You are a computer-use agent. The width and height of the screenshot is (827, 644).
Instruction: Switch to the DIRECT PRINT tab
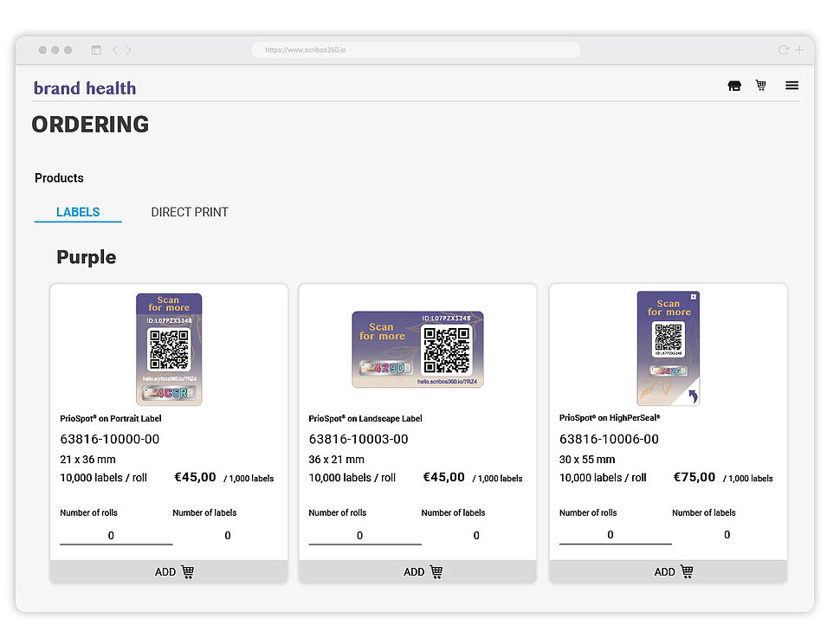190,212
